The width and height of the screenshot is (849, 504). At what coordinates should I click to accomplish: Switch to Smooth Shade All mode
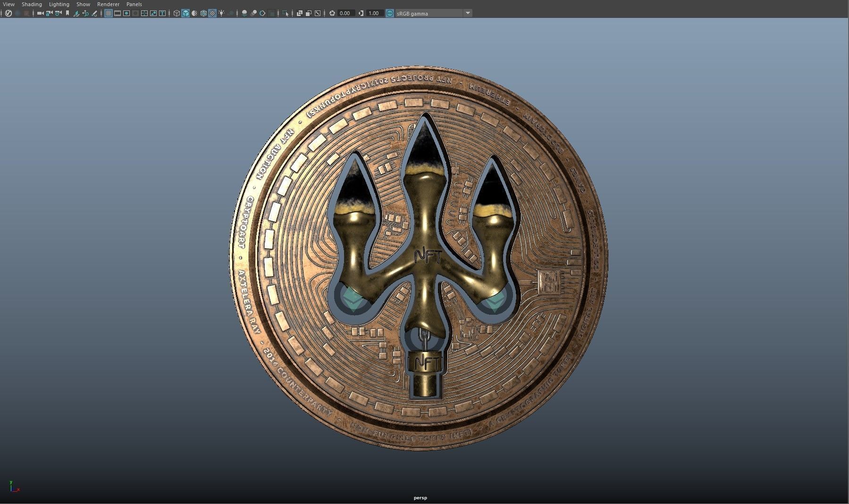click(x=185, y=13)
